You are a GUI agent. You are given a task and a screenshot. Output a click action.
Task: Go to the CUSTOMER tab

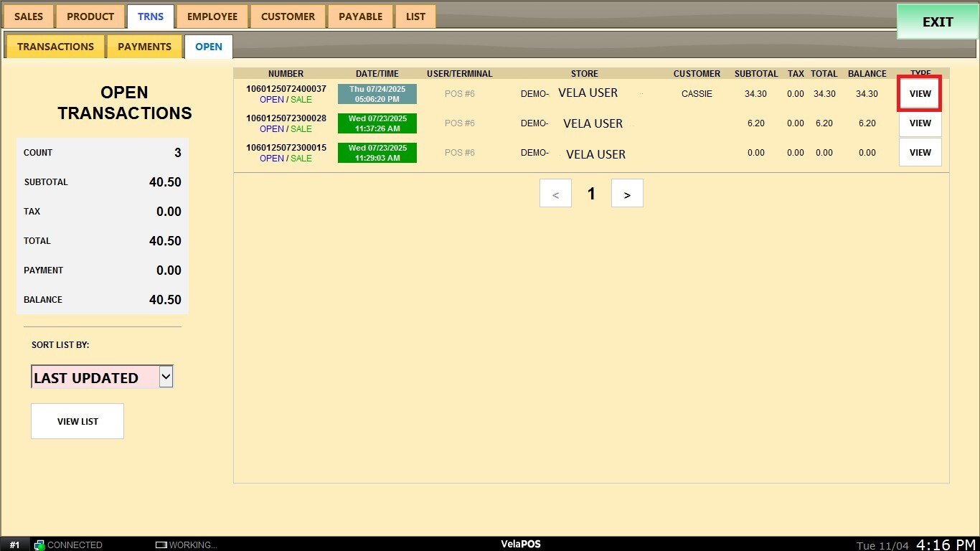(x=288, y=17)
